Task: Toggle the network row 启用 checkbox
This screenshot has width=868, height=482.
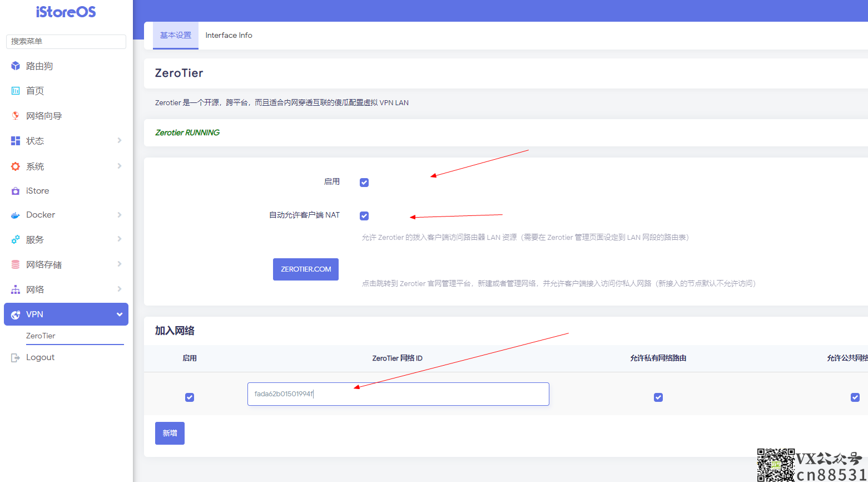Action: tap(190, 397)
